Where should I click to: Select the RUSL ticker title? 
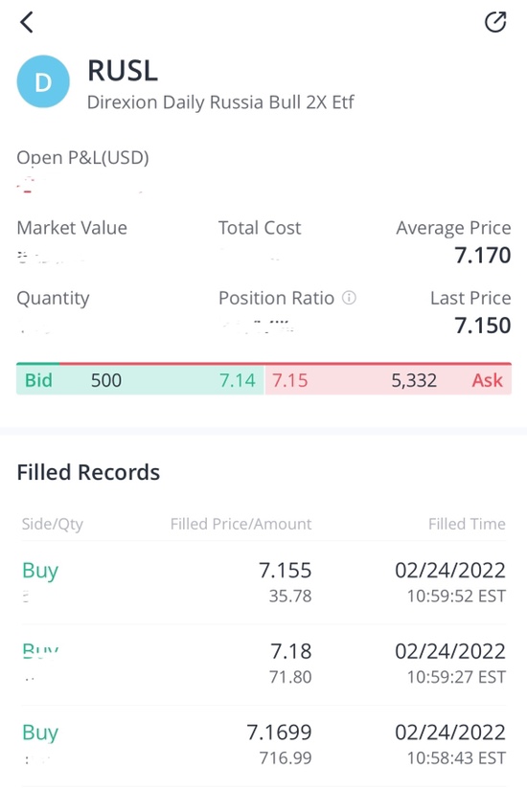[x=123, y=71]
